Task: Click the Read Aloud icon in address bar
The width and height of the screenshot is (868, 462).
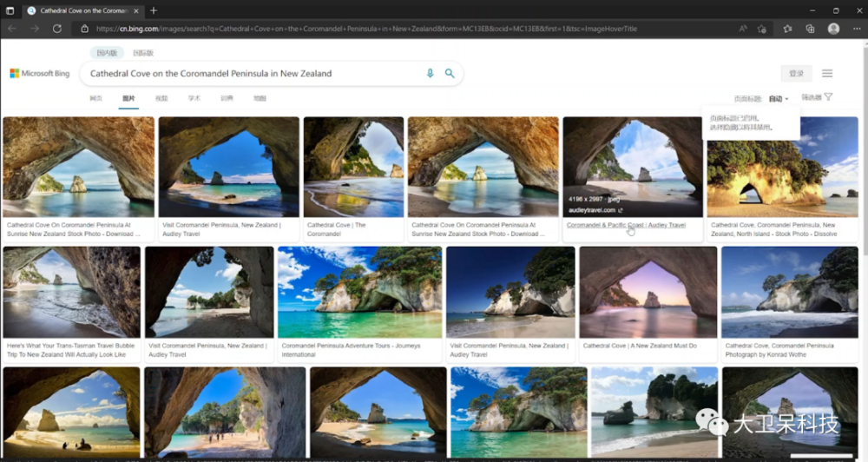Action: (743, 29)
